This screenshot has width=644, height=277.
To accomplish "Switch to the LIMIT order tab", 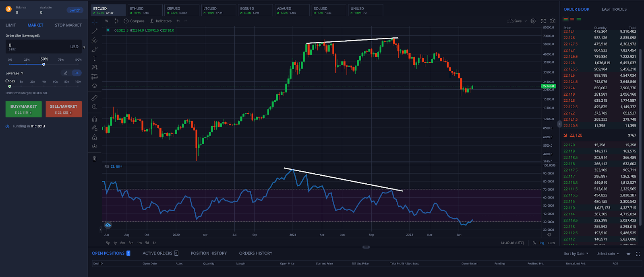I will (11, 25).
